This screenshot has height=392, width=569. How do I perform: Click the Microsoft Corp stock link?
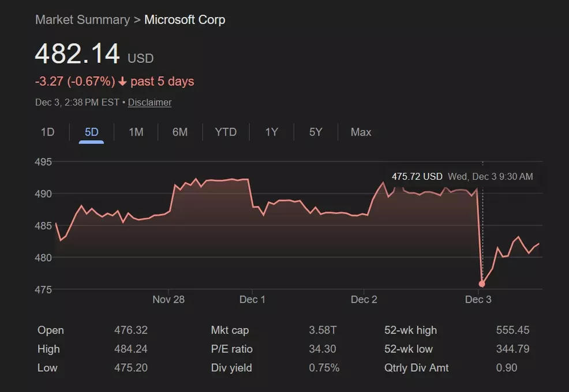(185, 20)
